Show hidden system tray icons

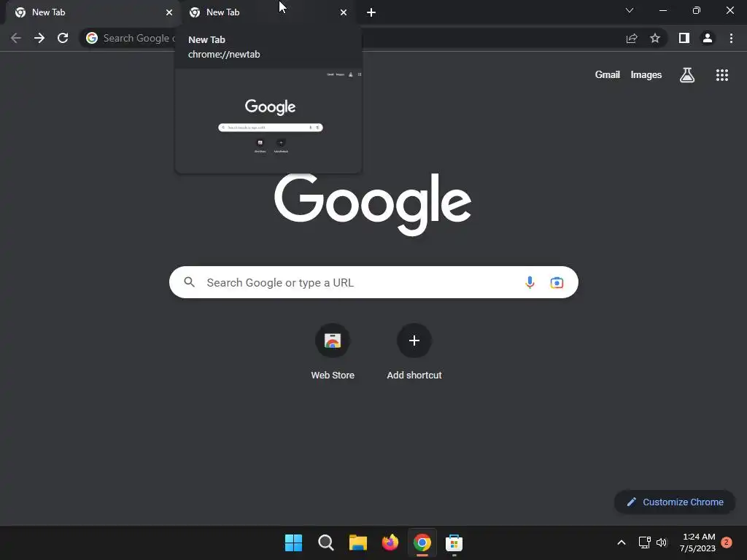click(x=622, y=542)
